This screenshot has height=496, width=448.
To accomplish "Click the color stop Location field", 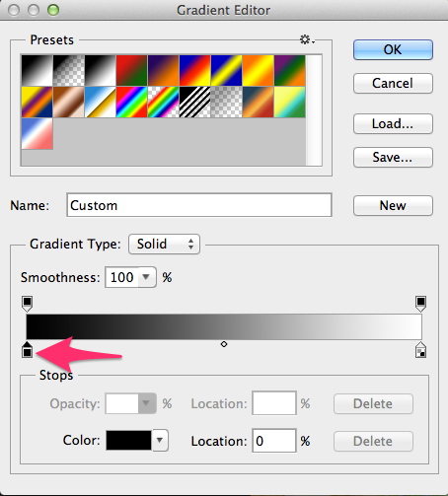I will pos(274,441).
